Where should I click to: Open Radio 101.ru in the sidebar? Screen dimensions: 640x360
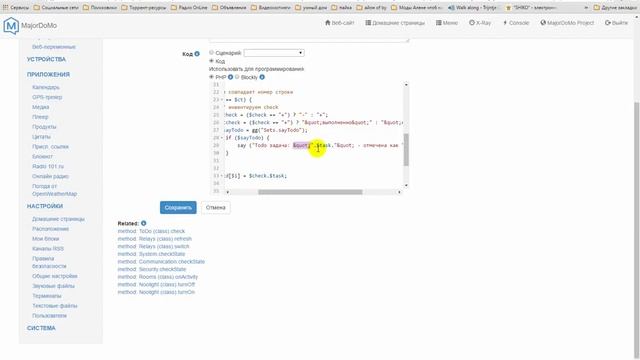[48, 167]
